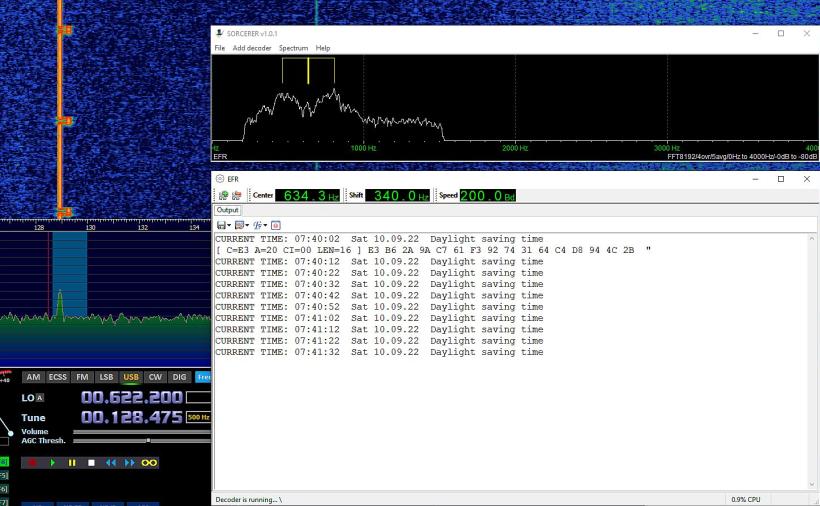Expand the view icon dropdown arrow

click(247, 225)
